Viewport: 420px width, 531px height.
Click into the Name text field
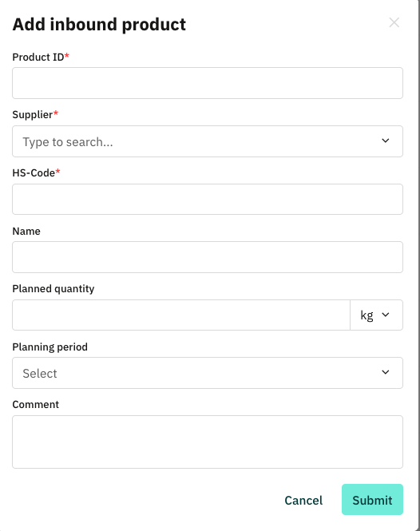(208, 257)
